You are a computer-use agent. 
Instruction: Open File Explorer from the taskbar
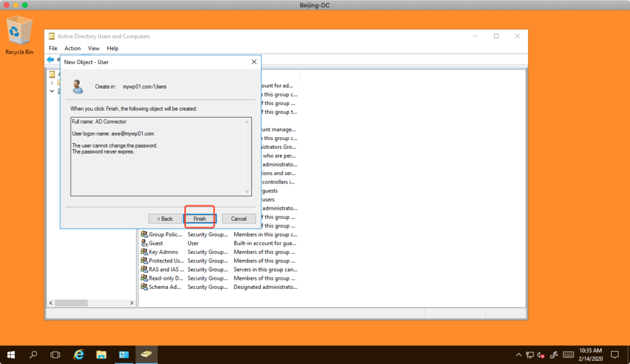click(102, 355)
